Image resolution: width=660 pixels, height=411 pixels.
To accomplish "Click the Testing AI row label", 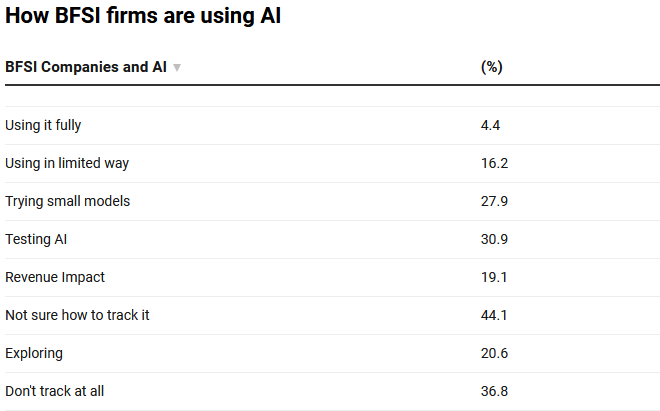I will pyautogui.click(x=36, y=239).
